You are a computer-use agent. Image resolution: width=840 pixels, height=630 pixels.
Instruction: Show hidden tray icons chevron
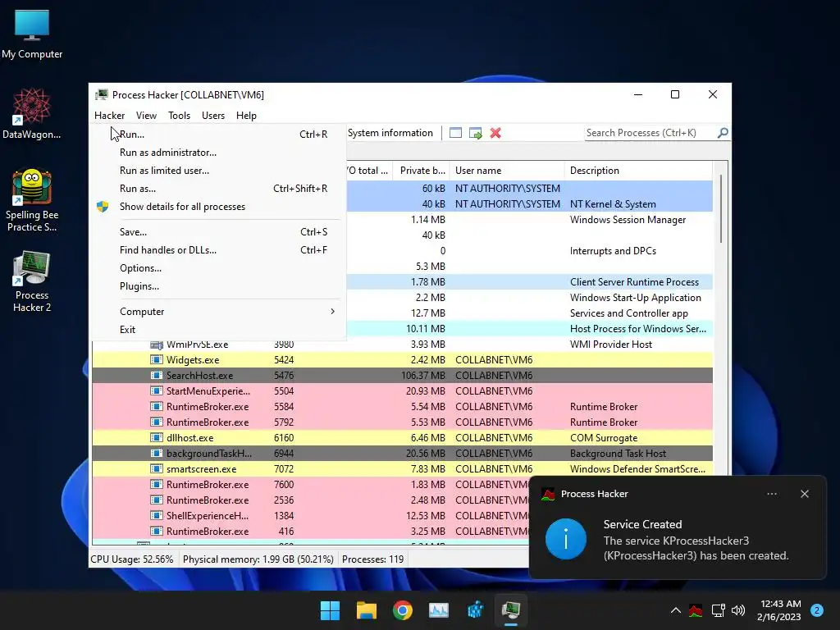676,610
